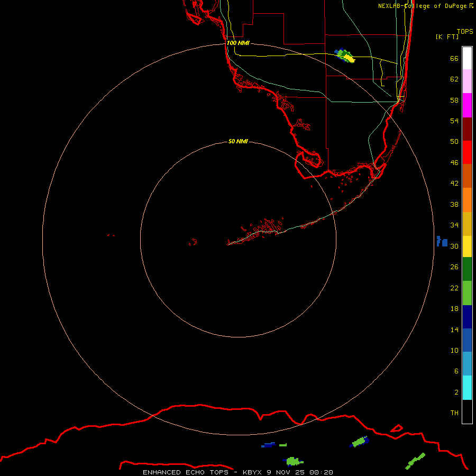Select the 38 scale label
Image resolution: width=476 pixels, height=476 pixels.
tap(454, 204)
